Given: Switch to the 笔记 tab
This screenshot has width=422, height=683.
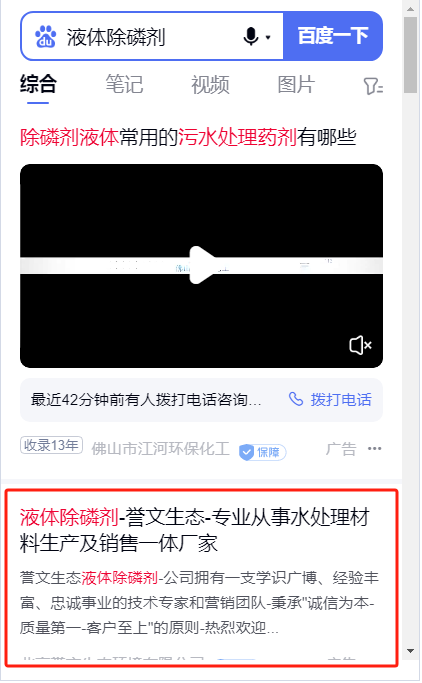Looking at the screenshot, I should pyautogui.click(x=124, y=84).
